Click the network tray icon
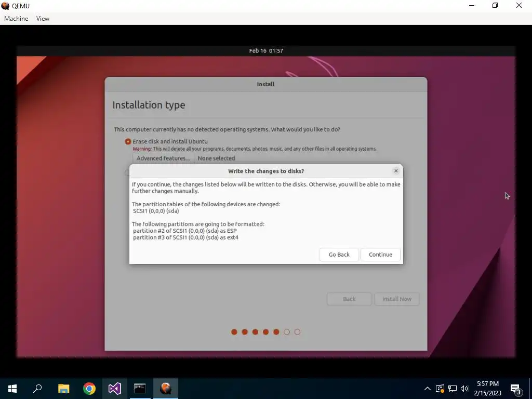532x399 pixels. coord(453,389)
